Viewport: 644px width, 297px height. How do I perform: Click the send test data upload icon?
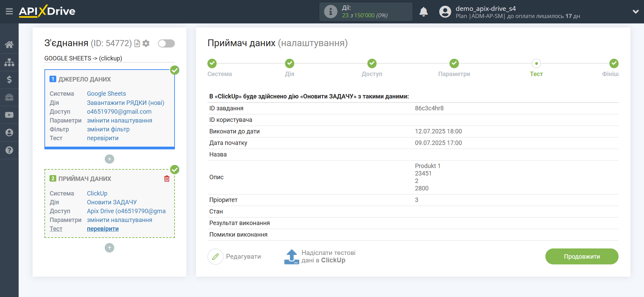291,257
